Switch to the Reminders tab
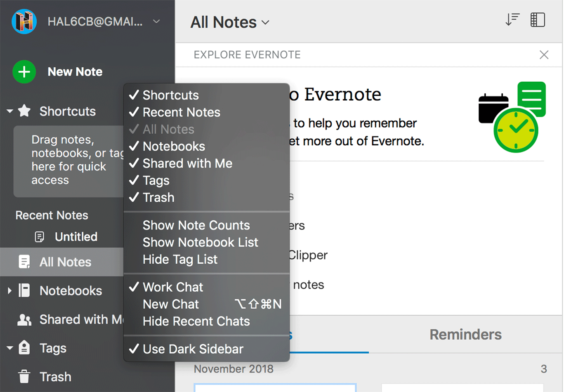The image size is (571, 392). tap(465, 335)
